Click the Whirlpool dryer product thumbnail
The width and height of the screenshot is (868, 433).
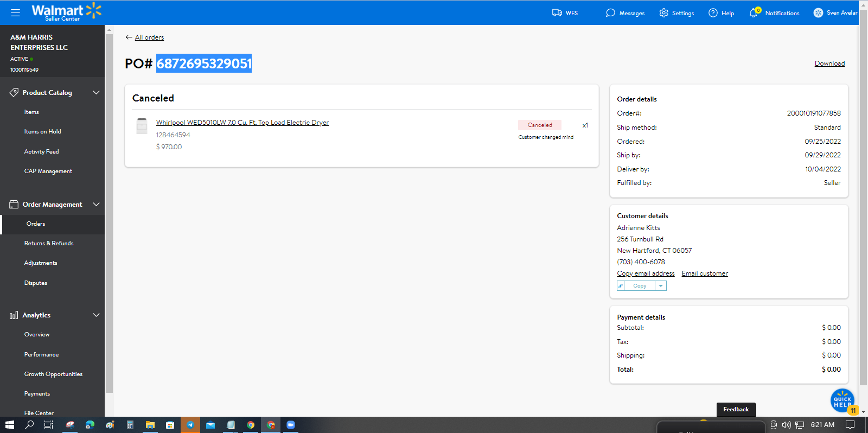(x=142, y=126)
